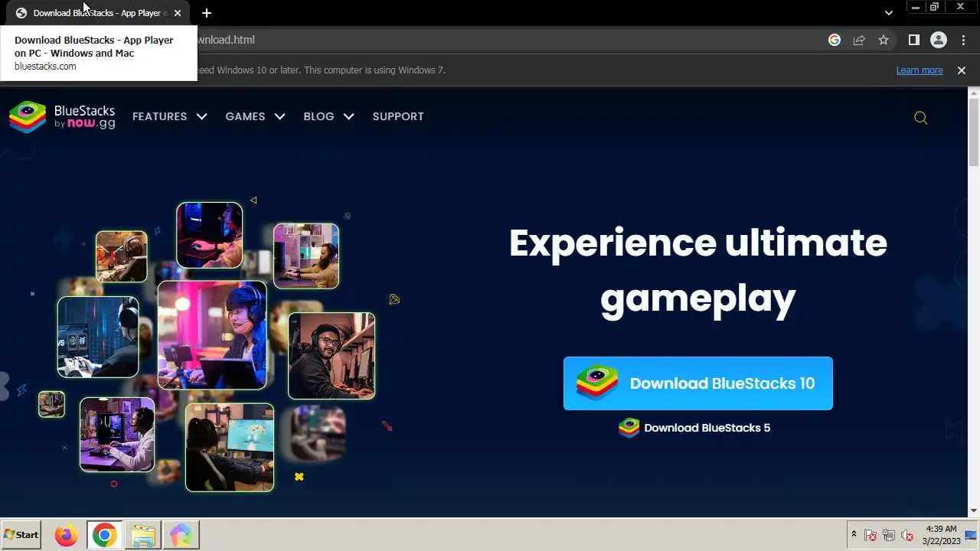Click the vertical scrollbar thumb

click(x=974, y=134)
